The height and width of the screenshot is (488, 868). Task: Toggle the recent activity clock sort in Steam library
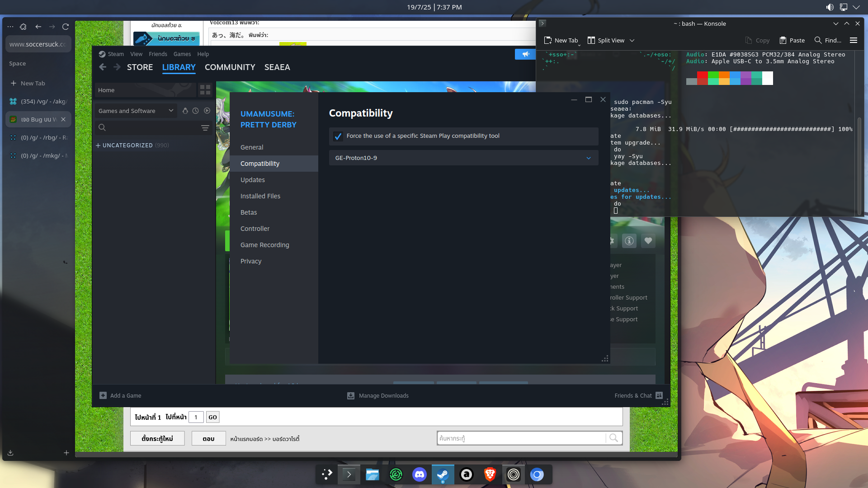(196, 111)
